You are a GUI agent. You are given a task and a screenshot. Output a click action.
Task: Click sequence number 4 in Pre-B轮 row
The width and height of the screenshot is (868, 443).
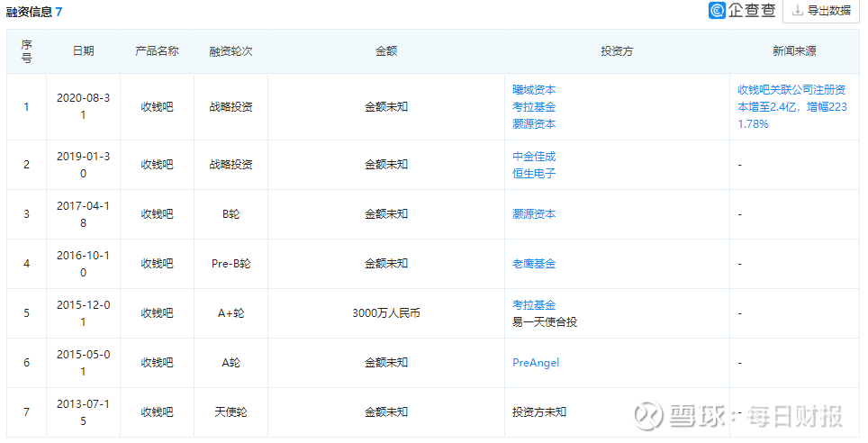pos(27,264)
